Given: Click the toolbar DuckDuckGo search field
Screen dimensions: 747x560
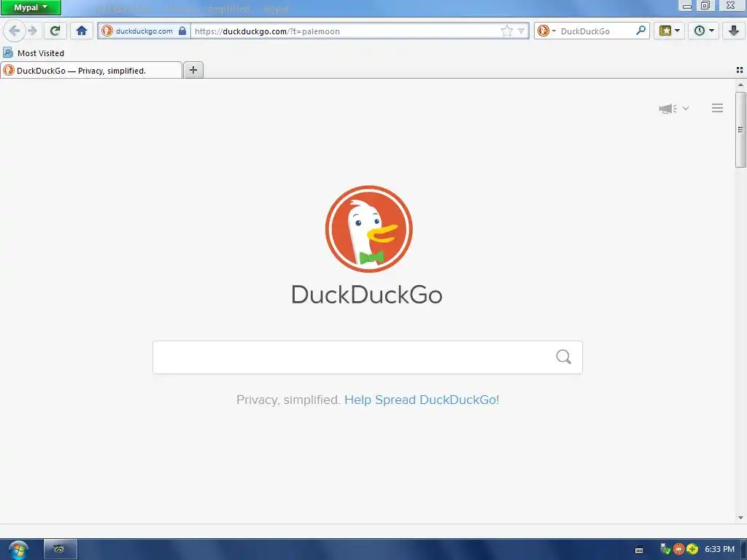Looking at the screenshot, I should (597, 31).
